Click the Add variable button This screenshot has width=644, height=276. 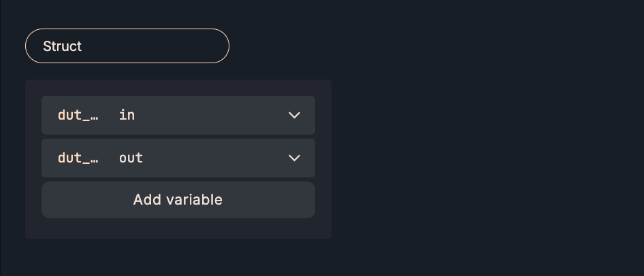(178, 200)
